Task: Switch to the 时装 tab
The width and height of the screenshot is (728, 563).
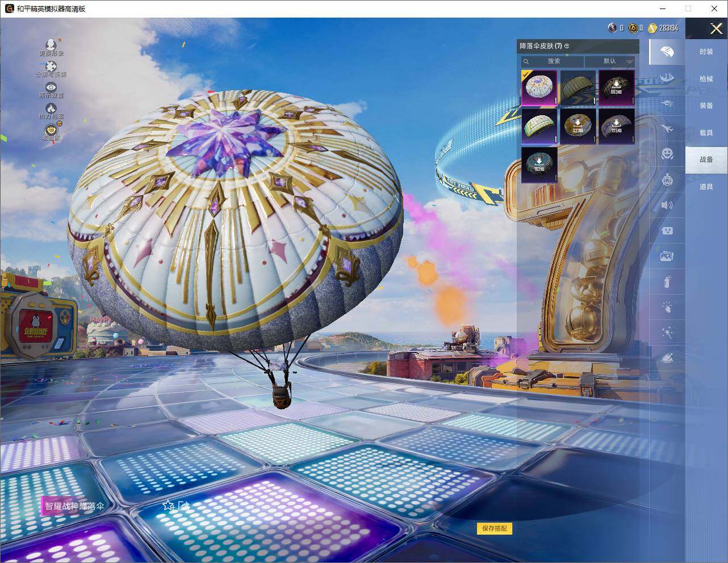Action: 706,52
